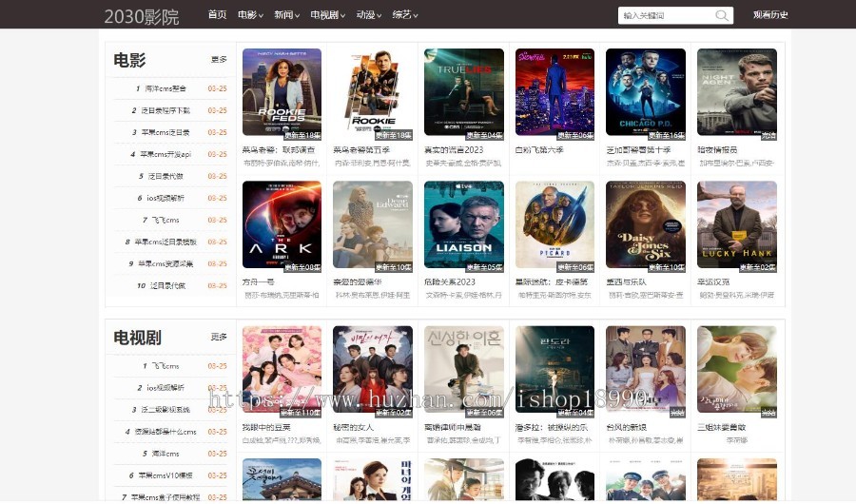The height and width of the screenshot is (504, 856).
Task: Open The Rookie season five poster
Action: pos(373,93)
